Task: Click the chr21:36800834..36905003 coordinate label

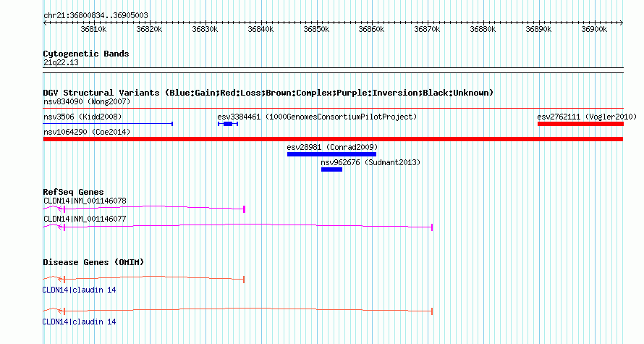Action: pos(96,16)
